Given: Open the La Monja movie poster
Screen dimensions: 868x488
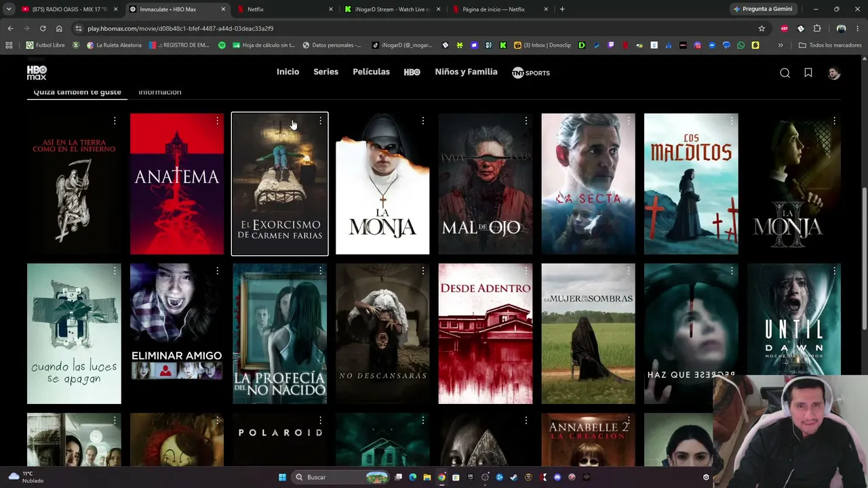Looking at the screenshot, I should [x=382, y=184].
